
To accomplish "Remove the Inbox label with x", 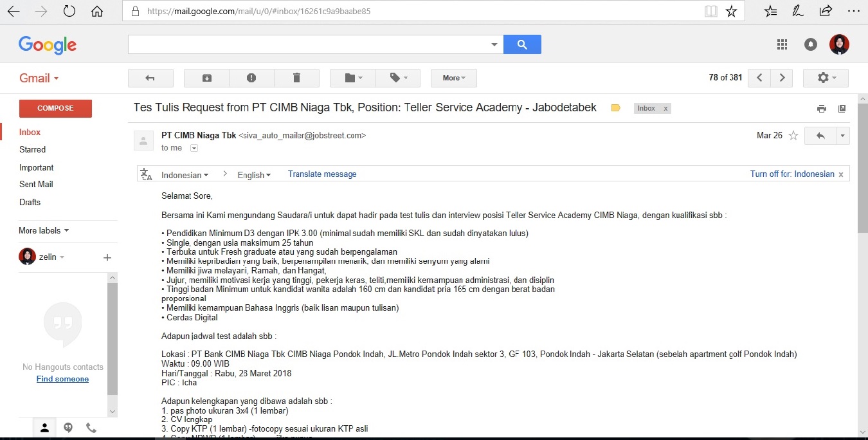I will tap(666, 109).
